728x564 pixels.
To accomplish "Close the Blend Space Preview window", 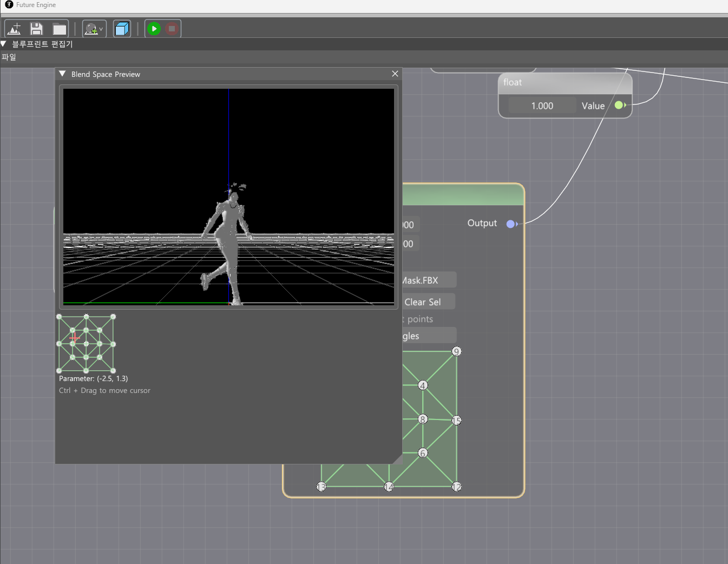I will coord(395,74).
